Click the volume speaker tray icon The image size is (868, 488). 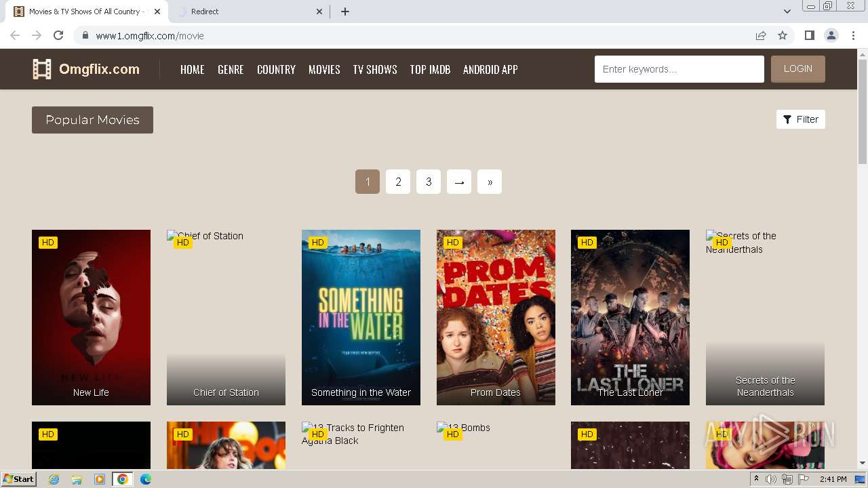tap(771, 479)
